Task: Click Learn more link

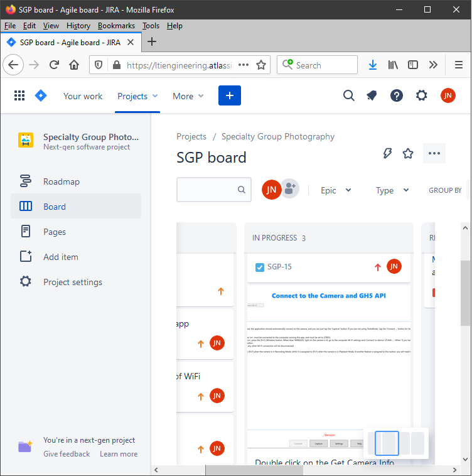Action: (x=119, y=454)
